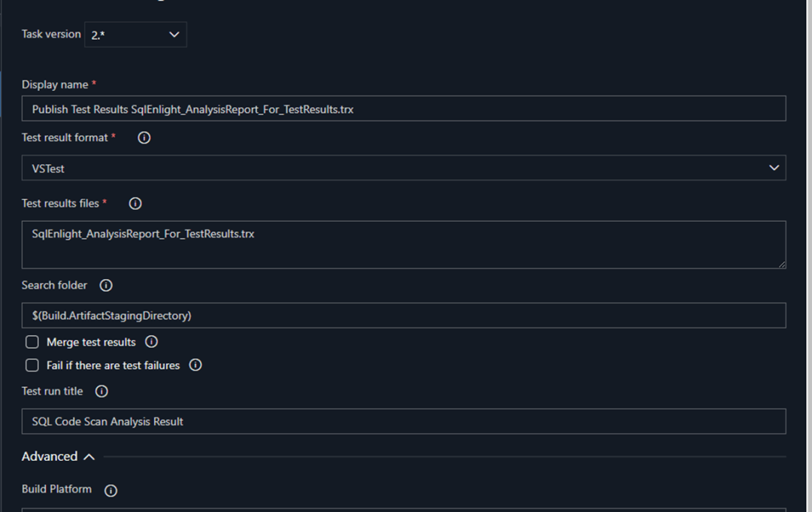Click the Search folder input field
The height and width of the screenshot is (512, 812).
[403, 316]
